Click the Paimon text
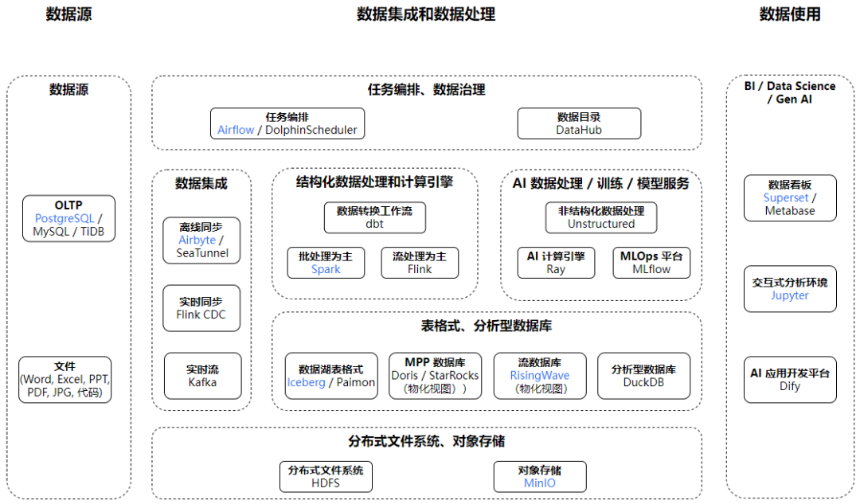 [355, 382]
